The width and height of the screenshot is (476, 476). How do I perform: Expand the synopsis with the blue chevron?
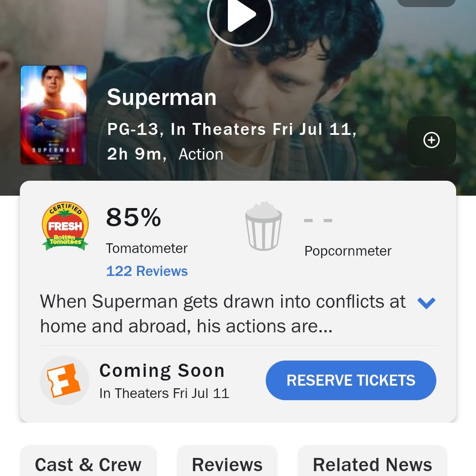pyautogui.click(x=426, y=303)
